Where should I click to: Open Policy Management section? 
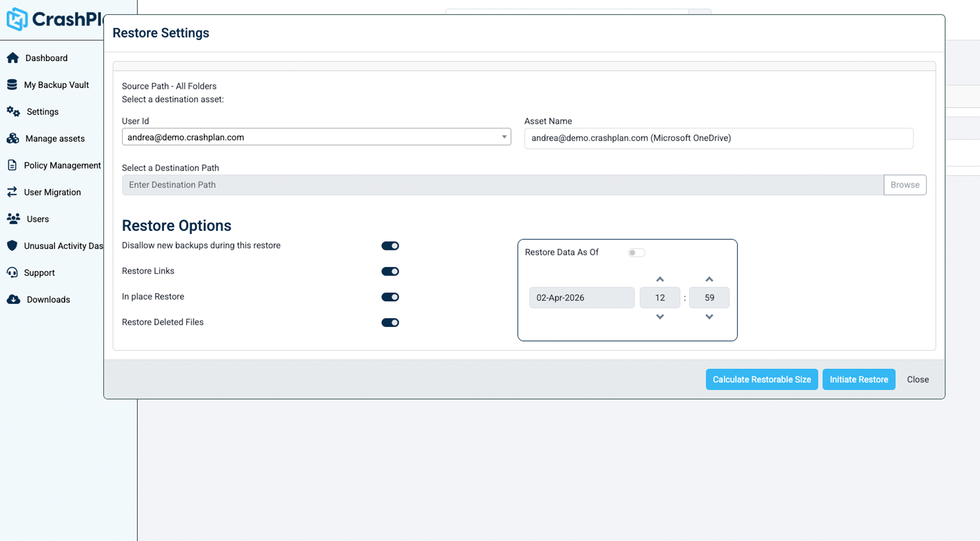click(63, 165)
